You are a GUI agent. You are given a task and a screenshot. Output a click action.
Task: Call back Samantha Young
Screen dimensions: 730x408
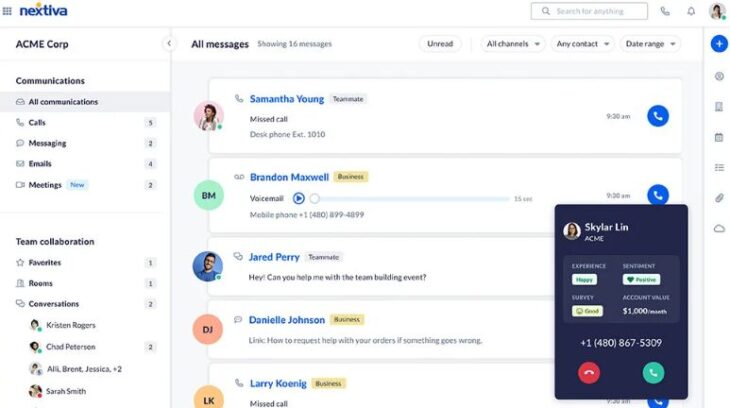(658, 116)
